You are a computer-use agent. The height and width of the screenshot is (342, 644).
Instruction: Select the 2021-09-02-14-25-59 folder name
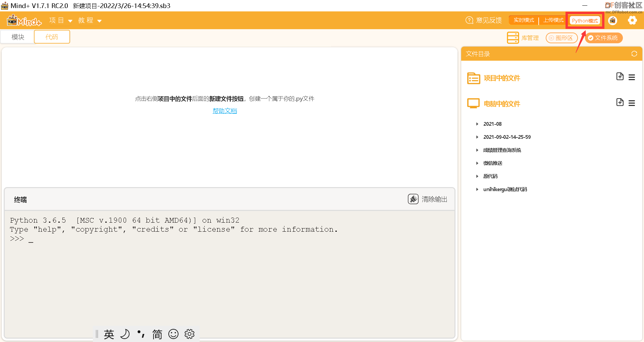click(507, 137)
